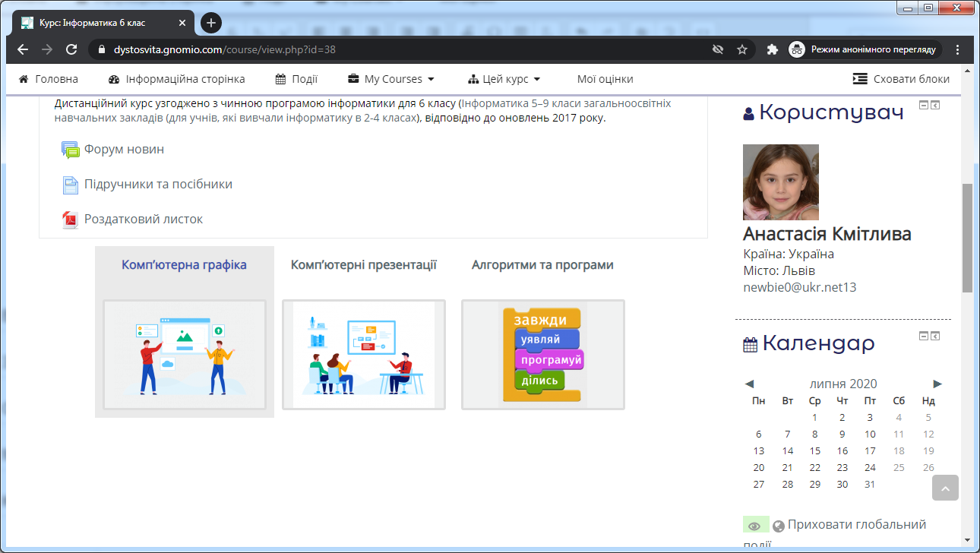Go forward with browser forward arrow
980x553 pixels.
(x=47, y=49)
